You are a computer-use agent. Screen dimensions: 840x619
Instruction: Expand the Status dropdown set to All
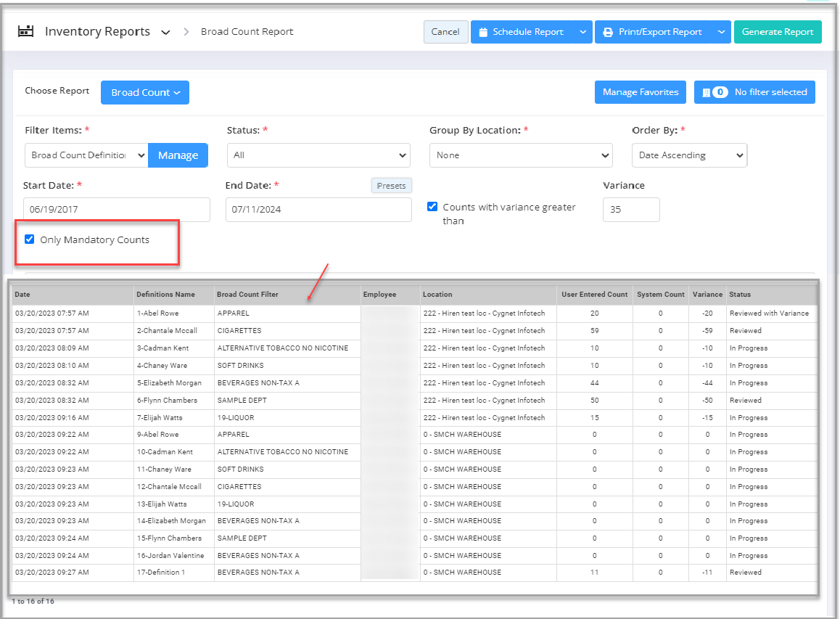318,155
